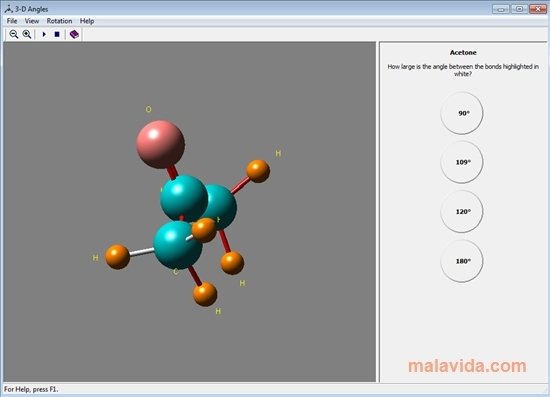Select the 120° answer button
Viewport: 550px width, 397px height.
click(x=462, y=211)
